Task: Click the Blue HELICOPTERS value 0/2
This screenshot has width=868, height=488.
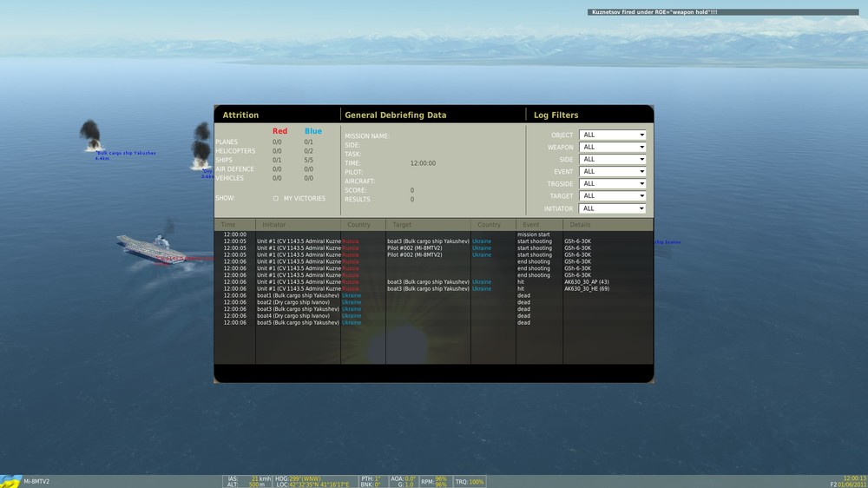Action: point(308,151)
